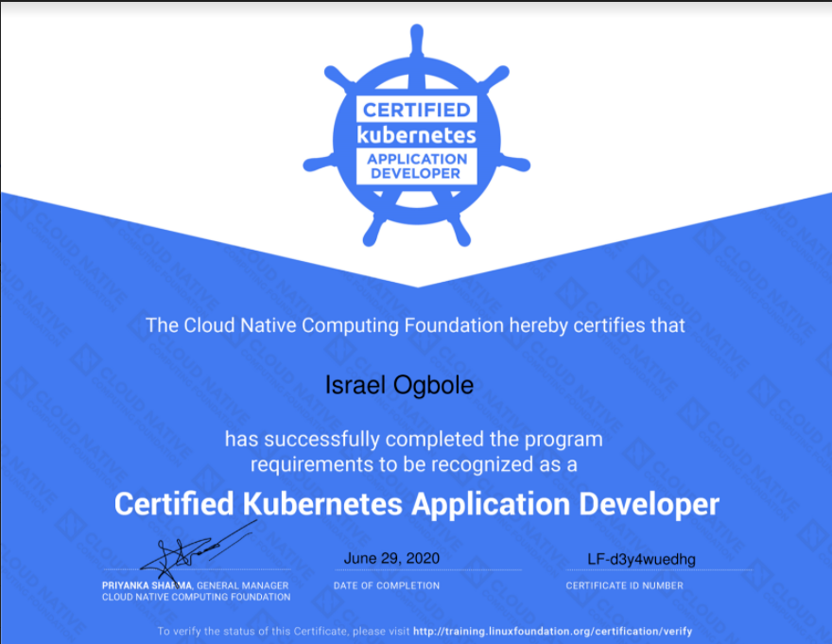Image resolution: width=832 pixels, height=644 pixels.
Task: Click the GENERAL MANAGER title text
Action: [240, 585]
